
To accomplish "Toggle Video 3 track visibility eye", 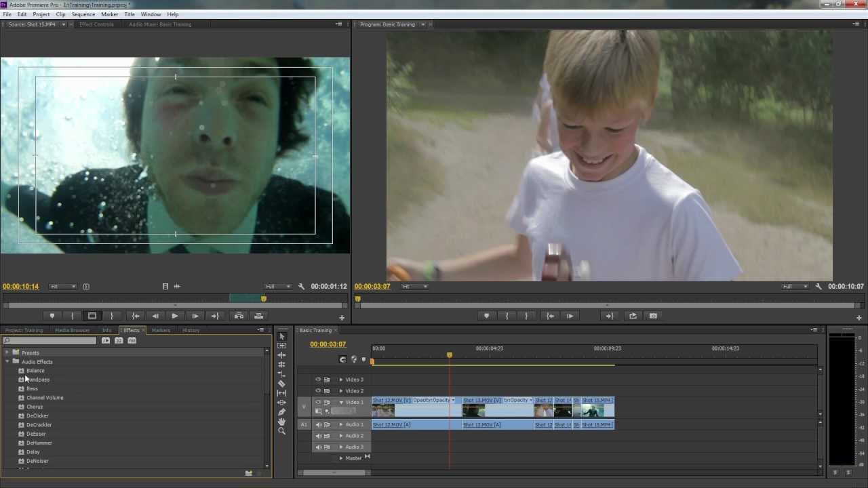I will click(318, 380).
